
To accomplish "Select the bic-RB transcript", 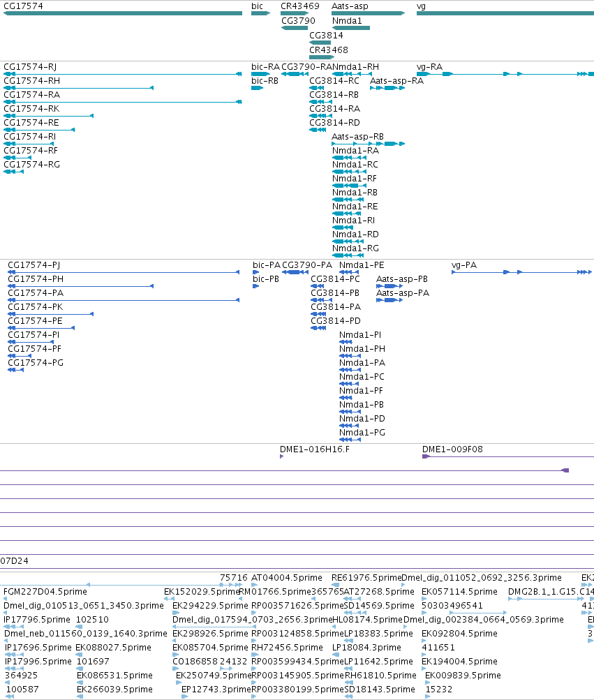I will click(x=258, y=88).
